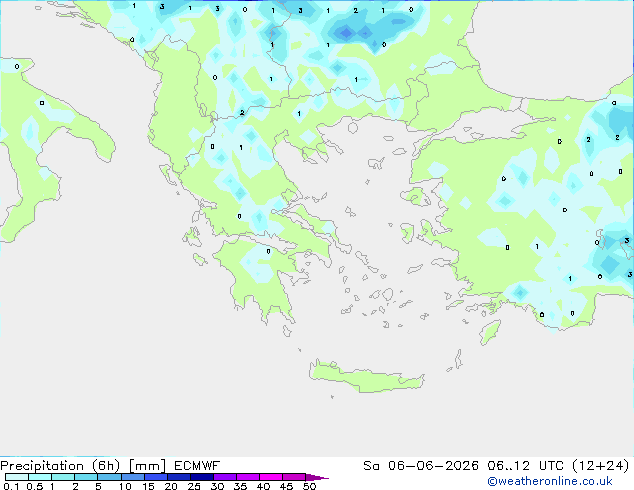Click the legend value '50'

point(309,486)
